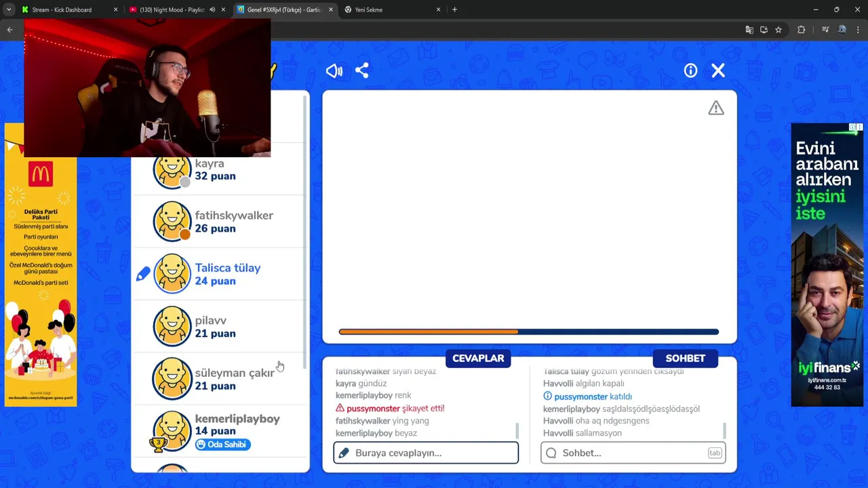Click the tab key icon in chat box
Image resolution: width=868 pixels, height=488 pixels.
715,453
